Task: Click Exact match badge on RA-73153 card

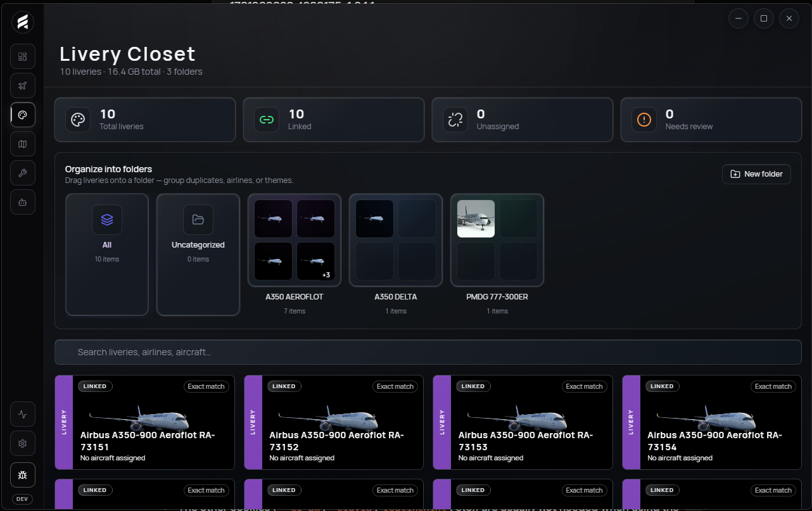Action: [584, 386]
